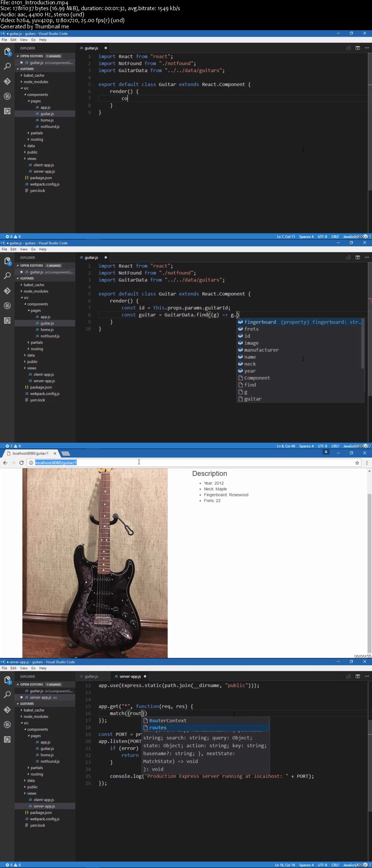Screen dimensions: 372x868
Task: Open Search view in window with 'co' typed on line 7
Action: (7, 66)
